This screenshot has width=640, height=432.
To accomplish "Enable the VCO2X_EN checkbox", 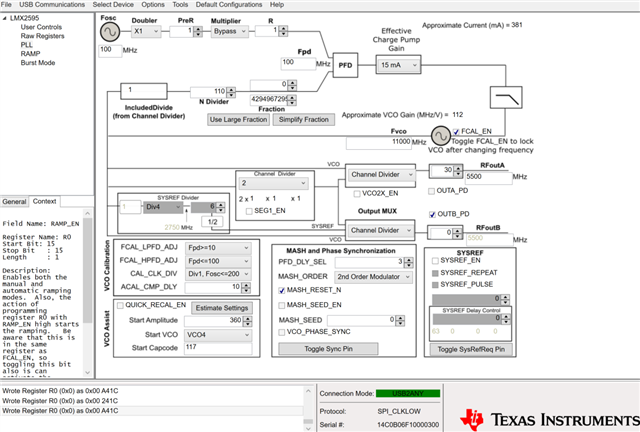I will point(357,194).
